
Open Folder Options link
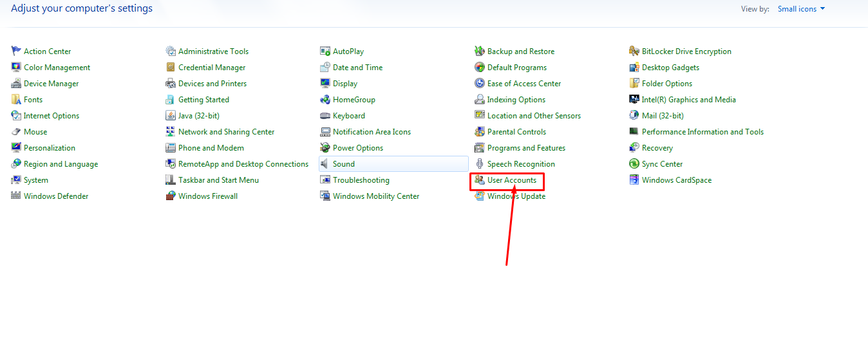pyautogui.click(x=667, y=84)
